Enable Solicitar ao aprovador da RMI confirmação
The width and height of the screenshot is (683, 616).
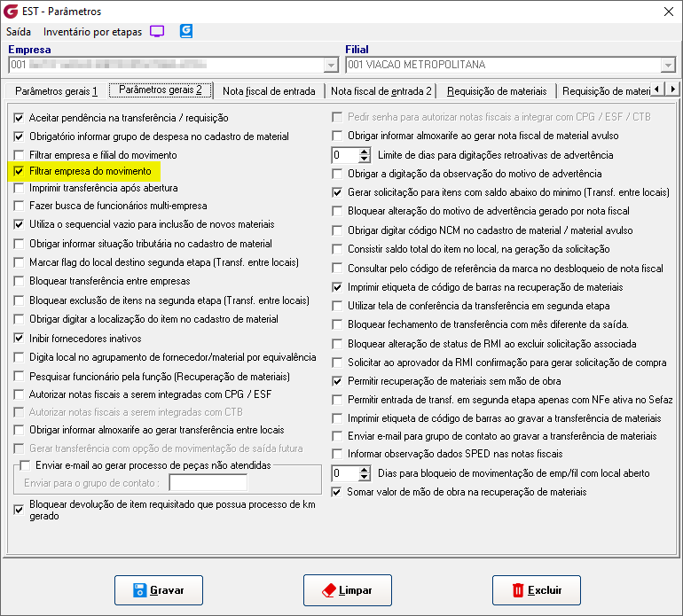tap(337, 363)
